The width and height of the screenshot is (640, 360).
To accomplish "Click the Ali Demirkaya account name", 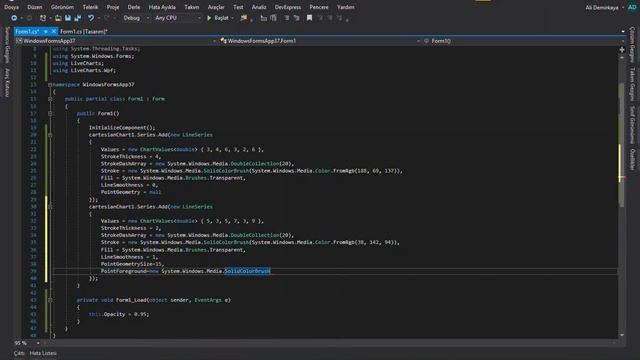I will coord(602,7).
